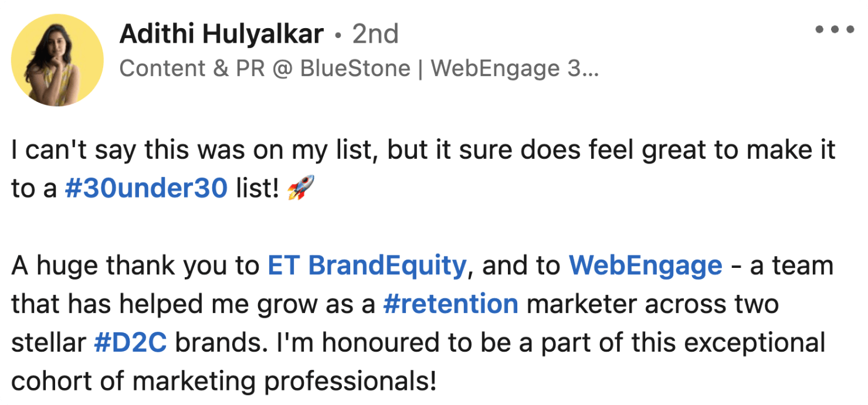Click the "cohort of marketing professionals!" line

tap(223, 381)
